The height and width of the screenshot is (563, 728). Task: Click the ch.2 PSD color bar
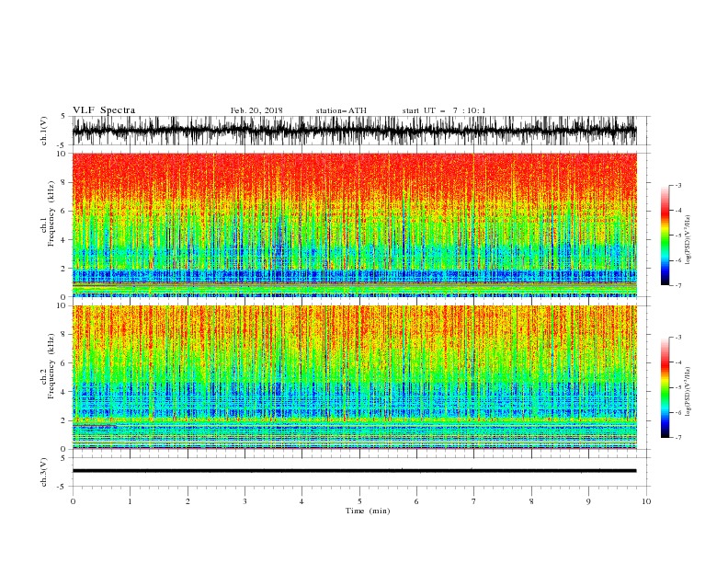665,387
